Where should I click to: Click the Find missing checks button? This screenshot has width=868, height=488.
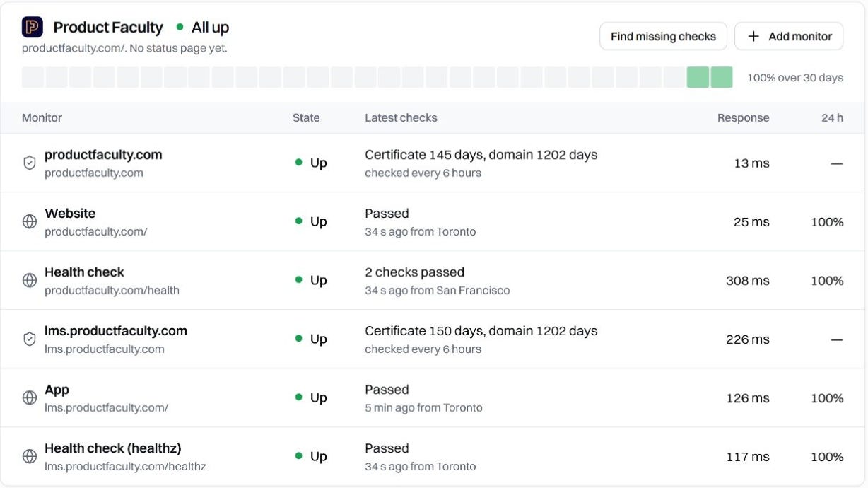[663, 37]
